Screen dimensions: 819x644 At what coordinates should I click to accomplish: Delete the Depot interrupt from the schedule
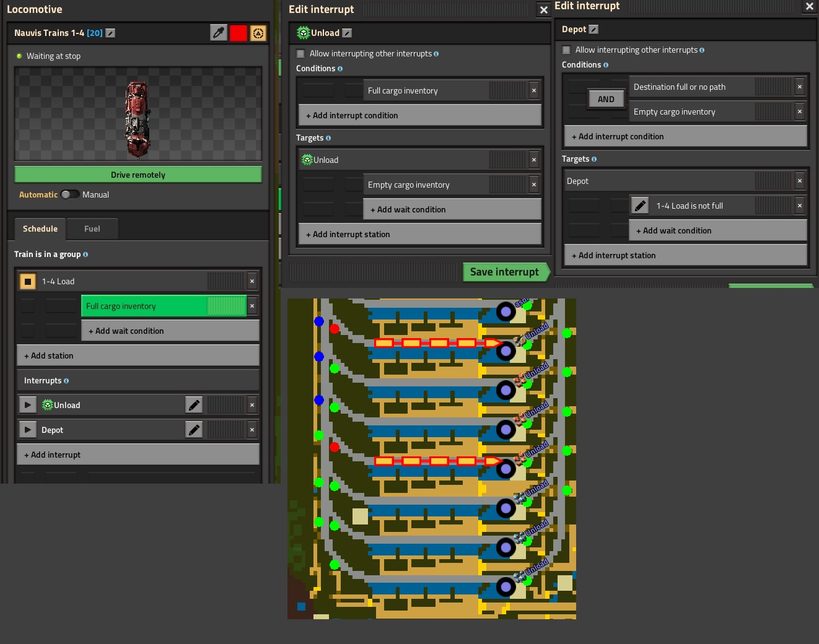252,430
